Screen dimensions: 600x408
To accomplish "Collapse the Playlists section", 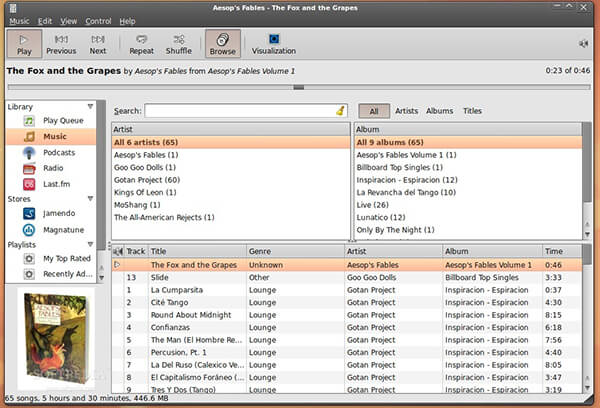I will [x=90, y=244].
